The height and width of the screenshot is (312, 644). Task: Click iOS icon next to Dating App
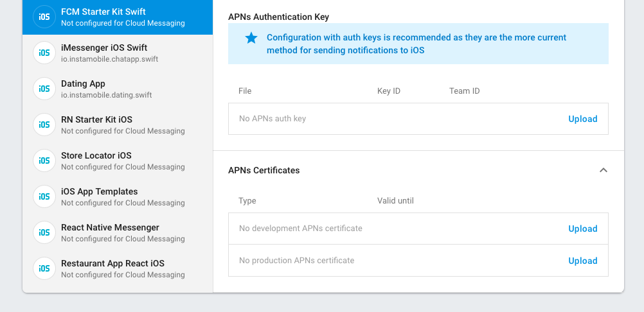(x=44, y=89)
